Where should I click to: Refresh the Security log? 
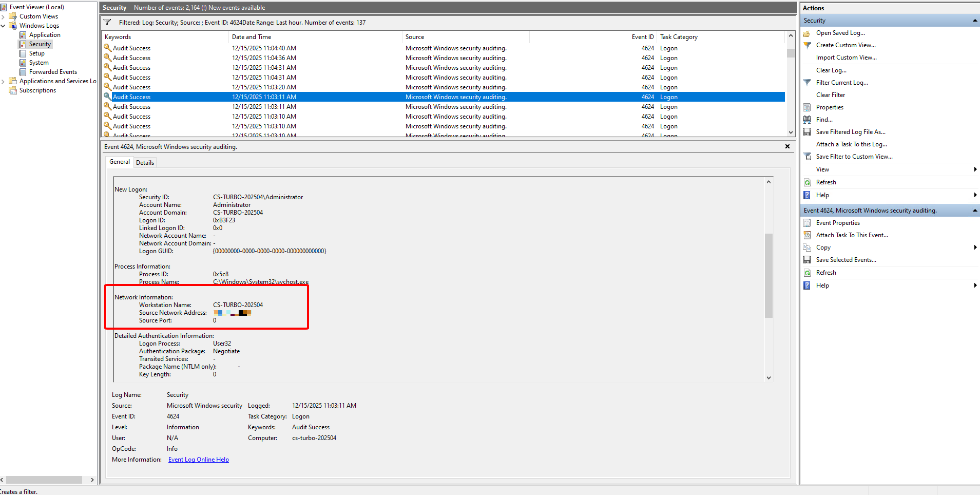pos(825,182)
